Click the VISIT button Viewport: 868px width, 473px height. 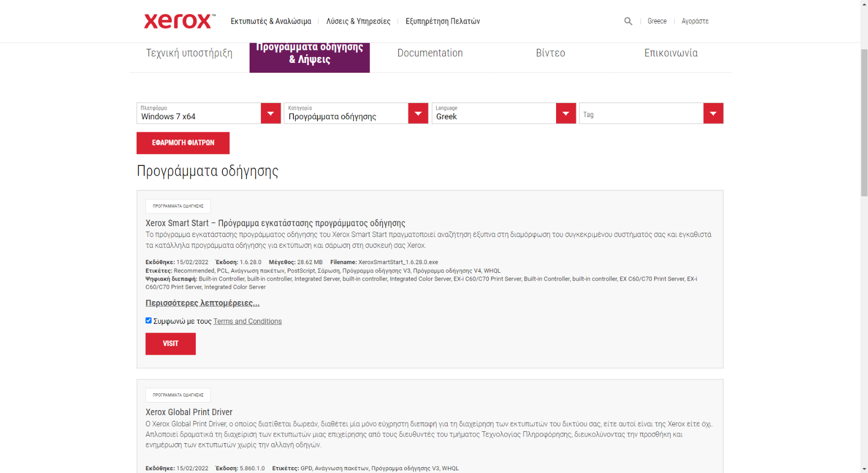(170, 343)
